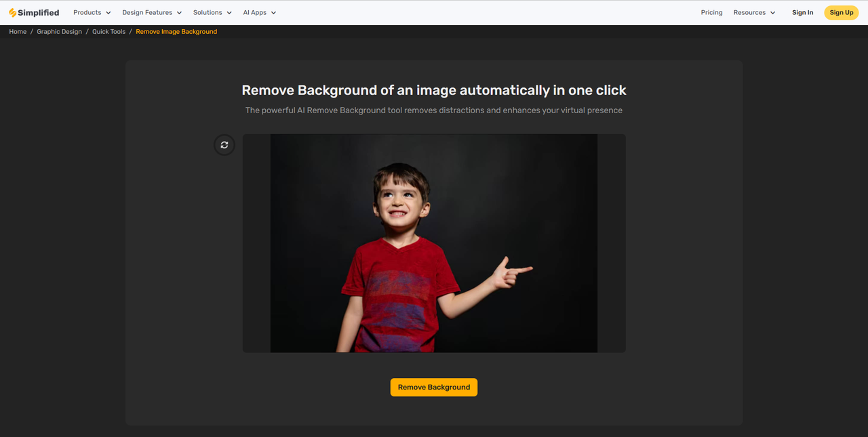Click the boy photo preview
The height and width of the screenshot is (437, 868).
434,243
